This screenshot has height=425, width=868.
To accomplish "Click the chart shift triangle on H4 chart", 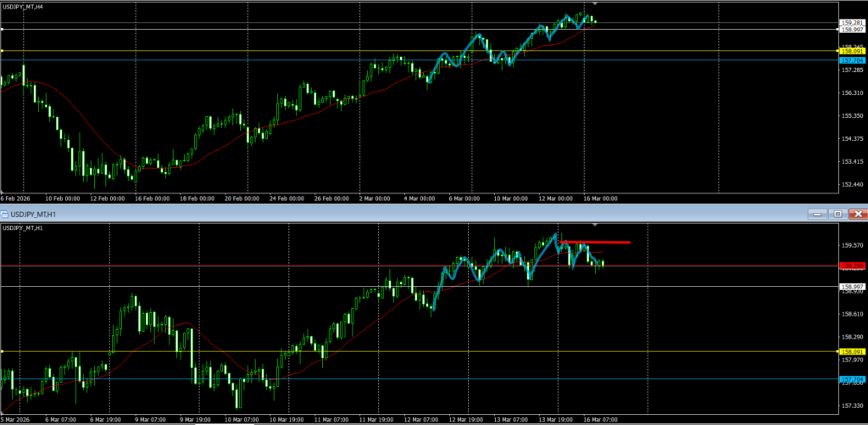I will [x=594, y=5].
